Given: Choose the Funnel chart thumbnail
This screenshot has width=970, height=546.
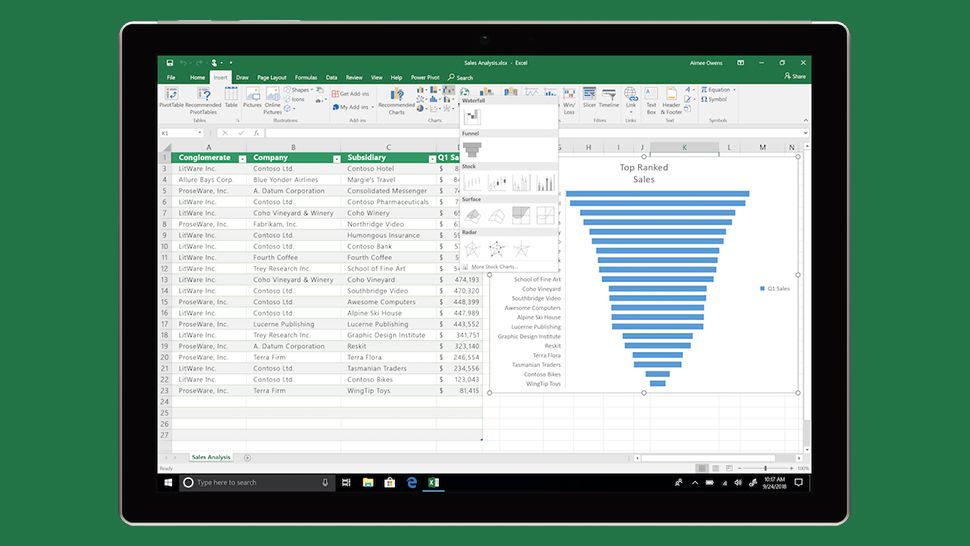Looking at the screenshot, I should pyautogui.click(x=472, y=149).
